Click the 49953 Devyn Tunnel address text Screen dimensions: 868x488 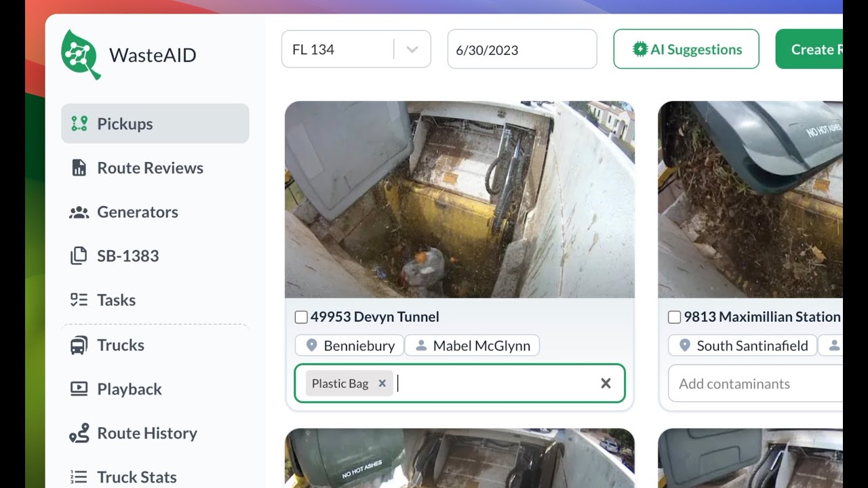click(375, 317)
